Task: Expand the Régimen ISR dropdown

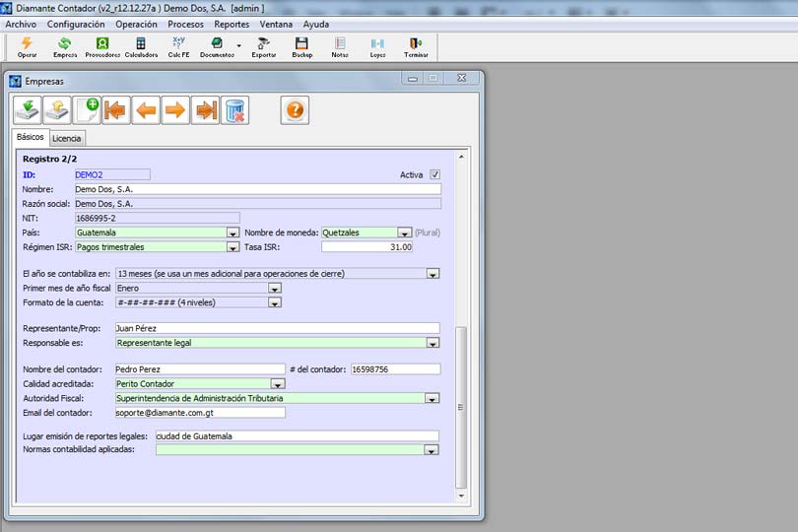Action: (233, 247)
